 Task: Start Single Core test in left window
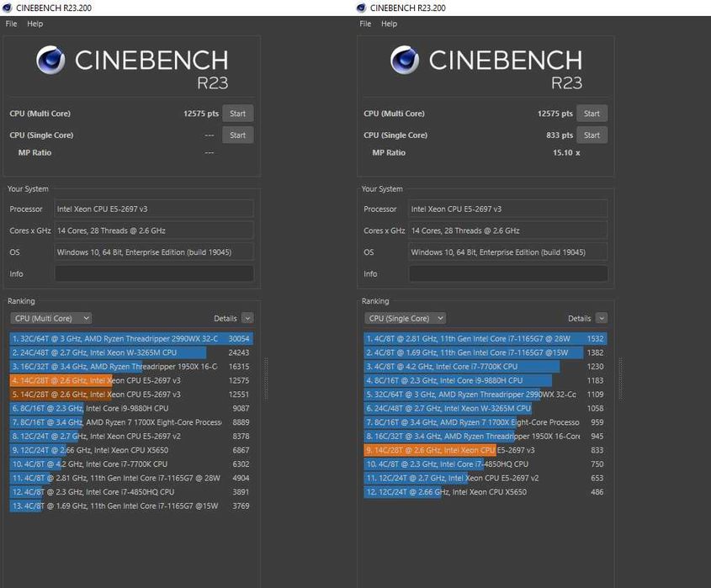(x=237, y=135)
